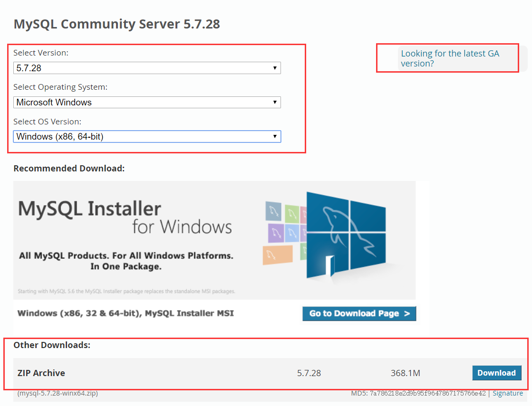Open the Select Operating System dropdown
Image resolution: width=532 pixels, height=406 pixels.
147,103
